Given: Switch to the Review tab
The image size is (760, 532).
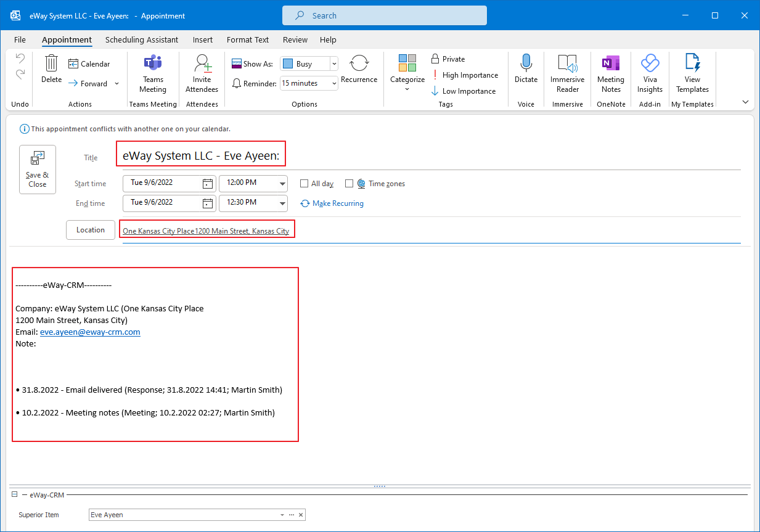Looking at the screenshot, I should click(x=295, y=39).
